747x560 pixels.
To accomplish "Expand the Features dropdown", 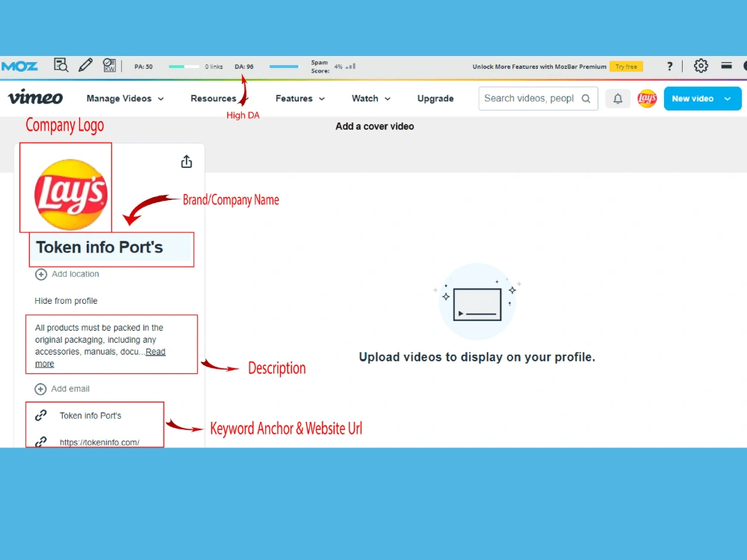I will coord(300,99).
